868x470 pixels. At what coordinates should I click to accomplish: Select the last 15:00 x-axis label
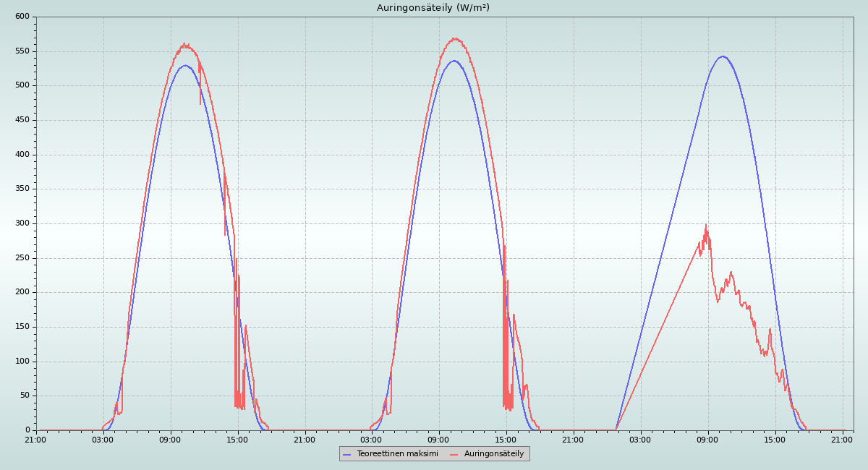(775, 439)
